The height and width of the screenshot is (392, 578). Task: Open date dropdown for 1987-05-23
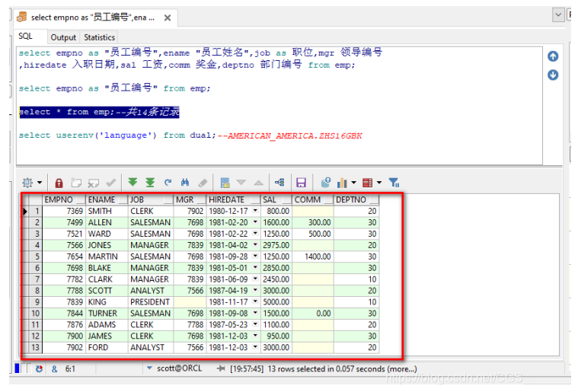(x=255, y=324)
